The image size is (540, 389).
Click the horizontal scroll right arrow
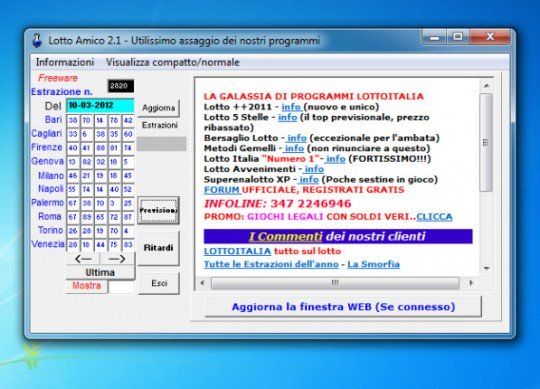(470, 283)
